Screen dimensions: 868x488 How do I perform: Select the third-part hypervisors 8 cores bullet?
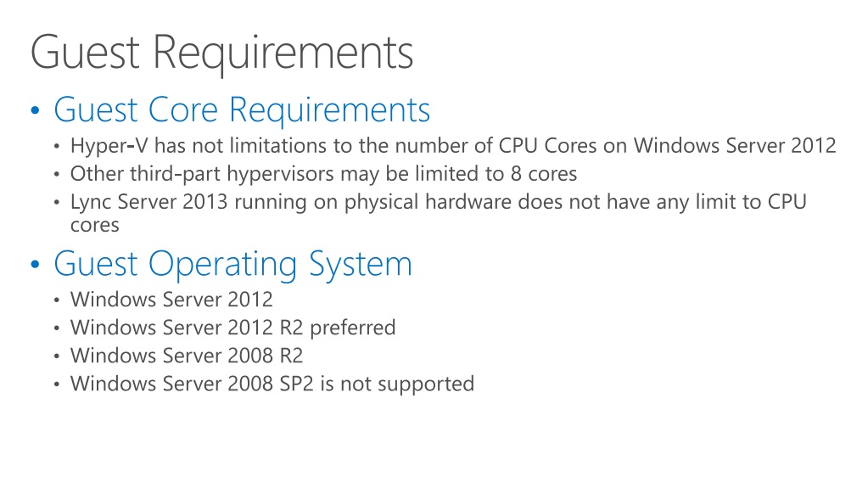click(323, 174)
